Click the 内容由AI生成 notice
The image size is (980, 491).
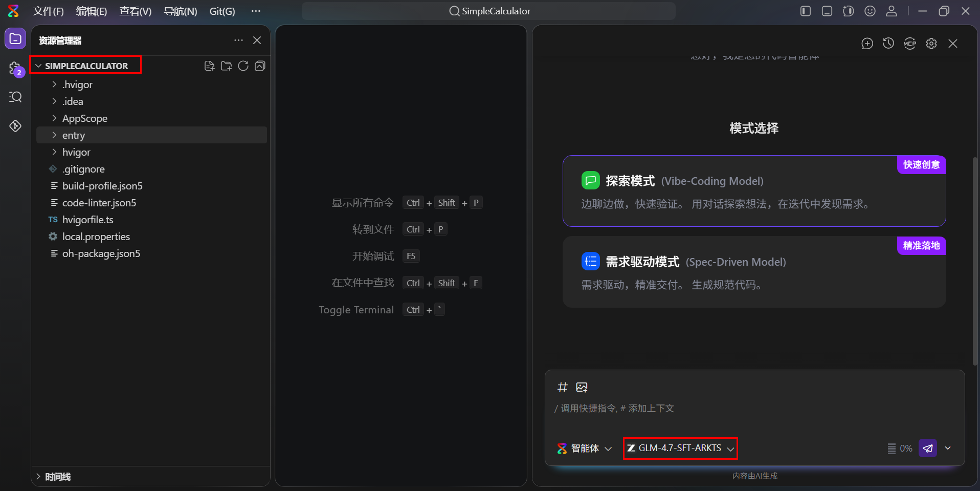pos(754,476)
